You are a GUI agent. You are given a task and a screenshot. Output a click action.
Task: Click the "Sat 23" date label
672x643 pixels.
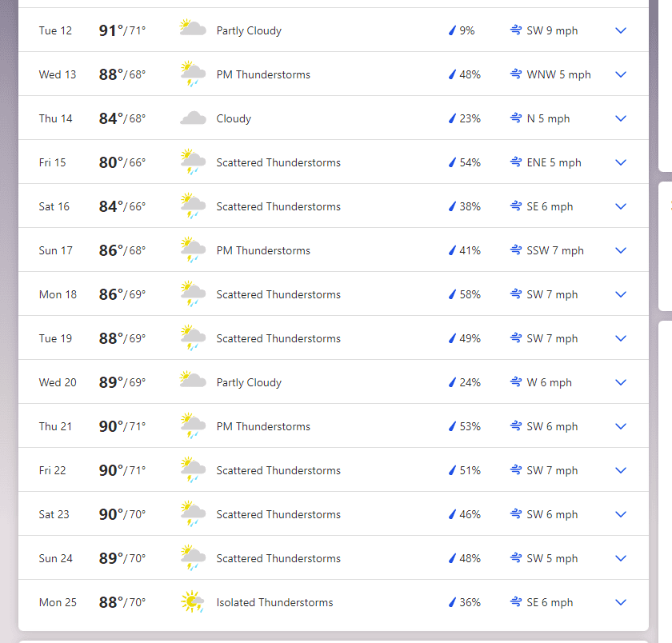point(54,514)
